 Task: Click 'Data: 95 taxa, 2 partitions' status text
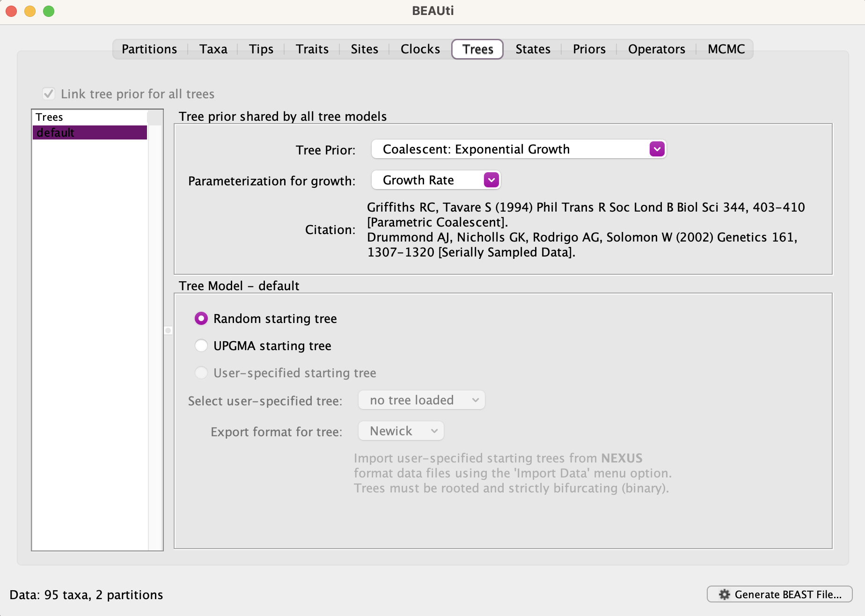click(x=86, y=595)
